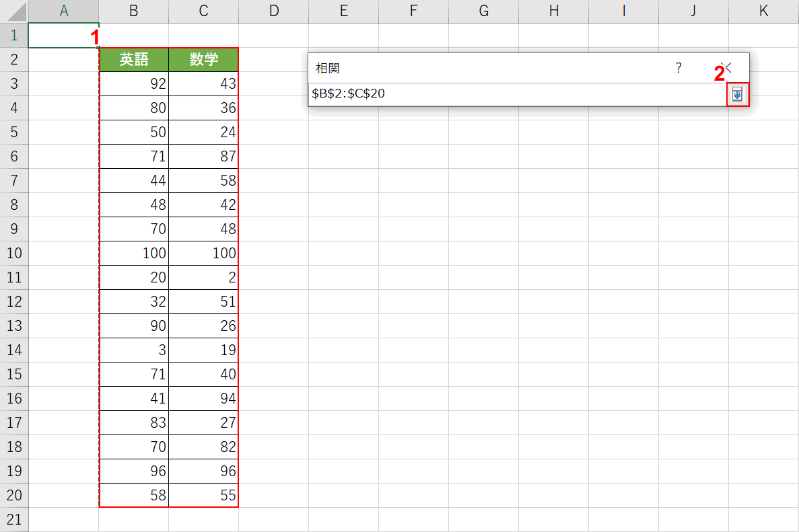Viewport: 799px width, 532px height.
Task: Select the row 1 header
Action: (14, 36)
